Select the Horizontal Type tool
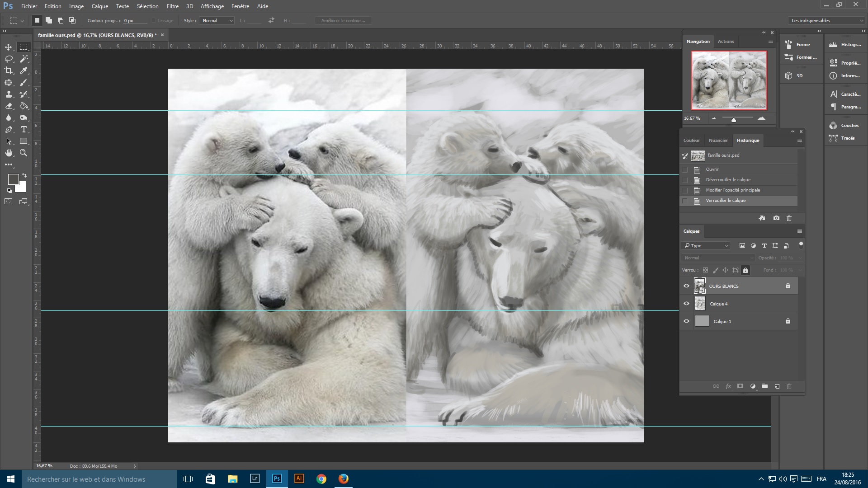 [x=24, y=129]
